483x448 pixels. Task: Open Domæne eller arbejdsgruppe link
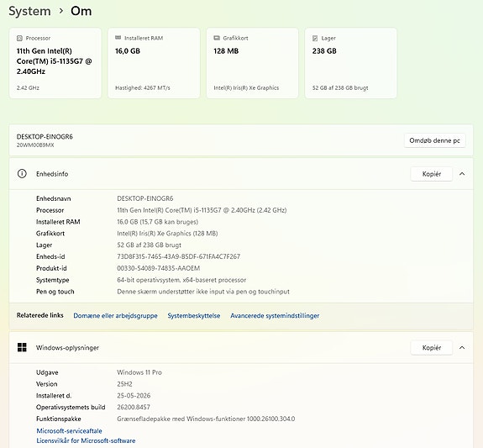pyautogui.click(x=115, y=316)
